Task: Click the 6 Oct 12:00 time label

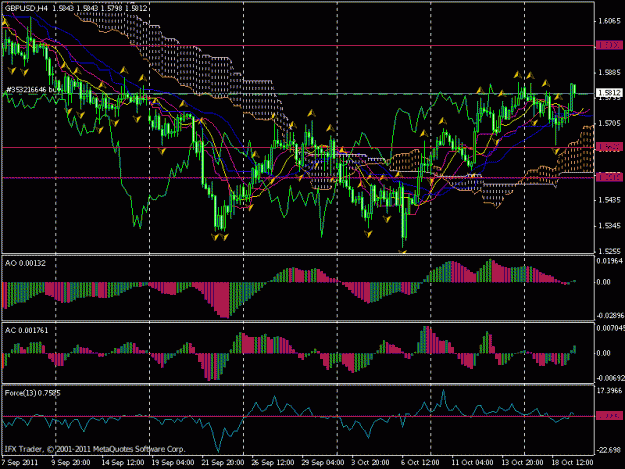Action: tap(420, 462)
